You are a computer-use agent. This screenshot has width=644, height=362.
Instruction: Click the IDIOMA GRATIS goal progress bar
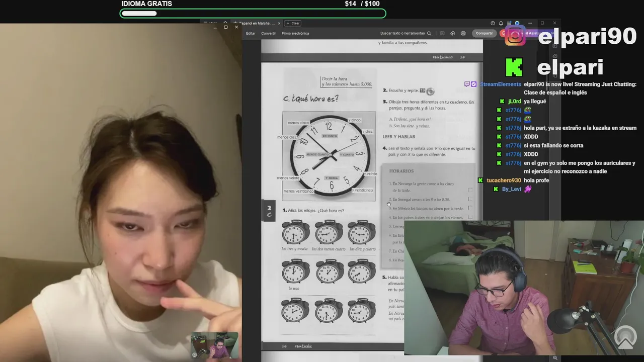coord(253,14)
